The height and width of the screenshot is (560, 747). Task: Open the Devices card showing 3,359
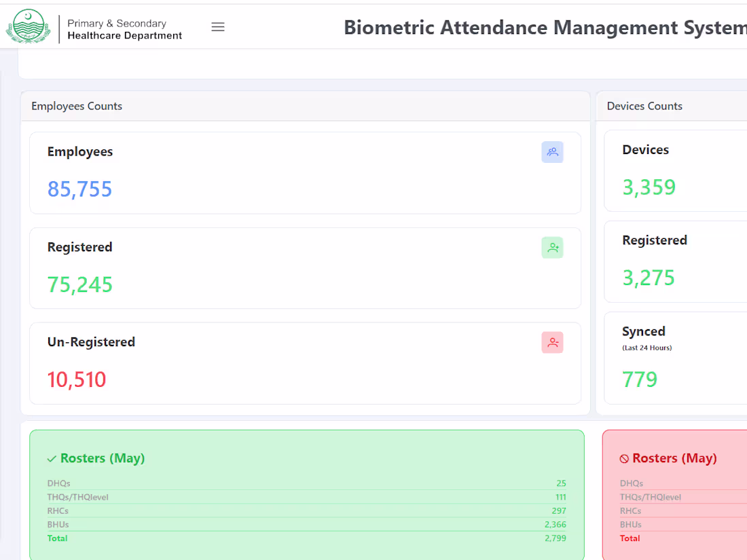676,170
